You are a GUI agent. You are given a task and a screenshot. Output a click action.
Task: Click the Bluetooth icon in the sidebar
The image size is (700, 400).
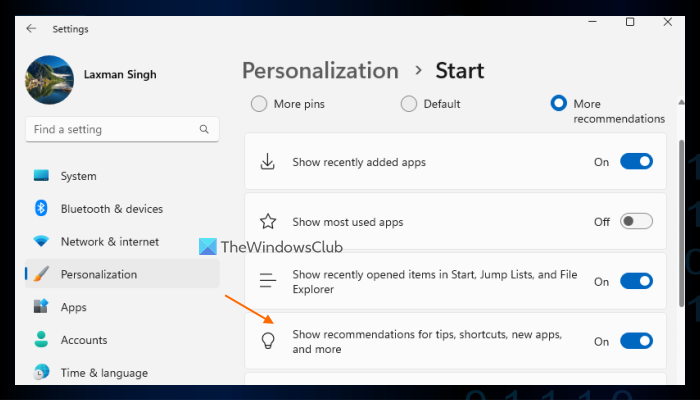click(x=41, y=209)
